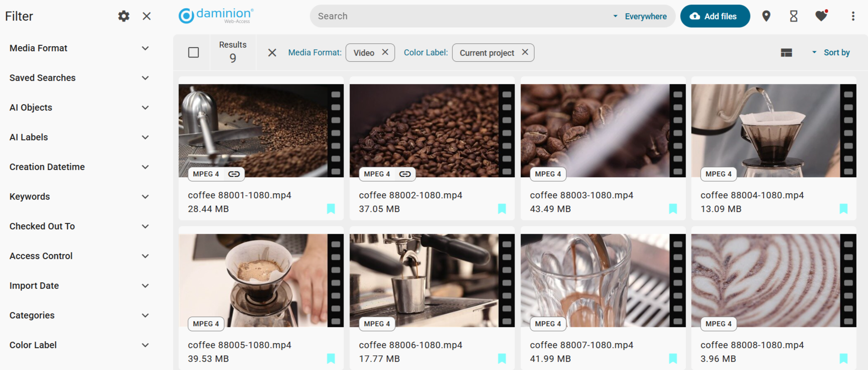Open the coffee 88008 latte art thumbnail

(x=766, y=280)
